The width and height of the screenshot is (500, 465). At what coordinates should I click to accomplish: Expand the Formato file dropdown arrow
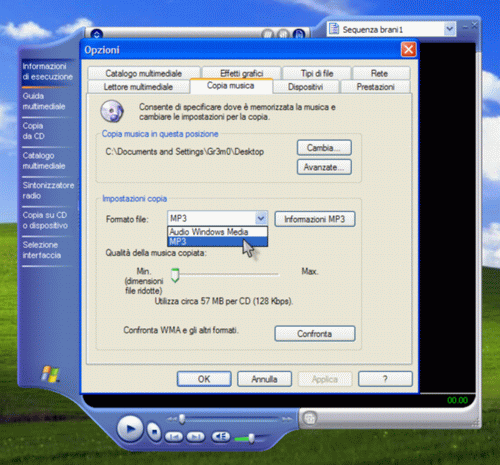[x=261, y=218]
